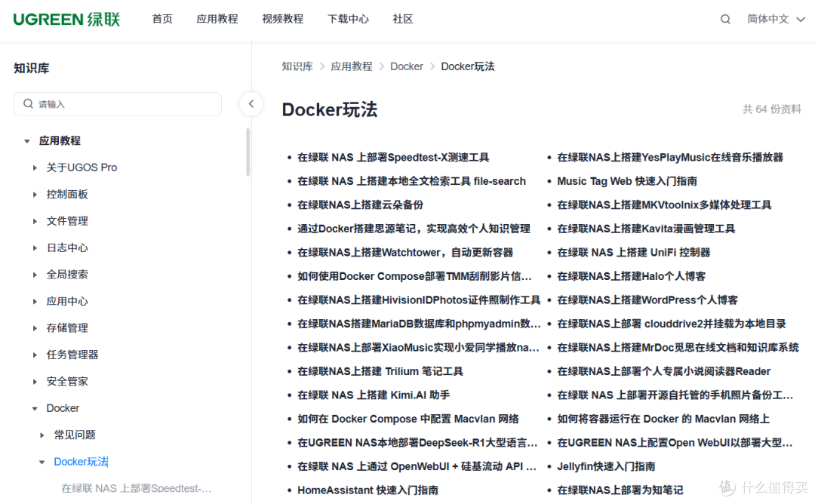The width and height of the screenshot is (815, 504).
Task: Select 安全管家 in the sidebar tree
Action: coord(67,382)
